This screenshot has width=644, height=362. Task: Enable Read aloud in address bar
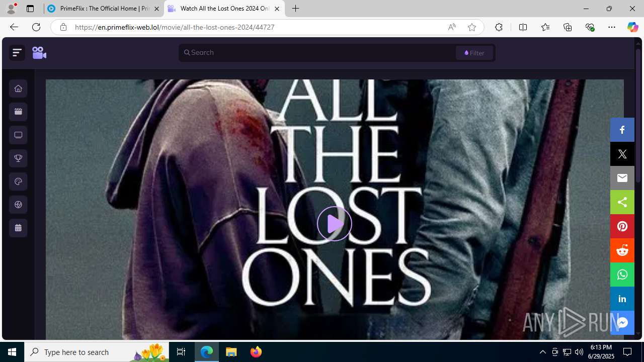point(452,27)
